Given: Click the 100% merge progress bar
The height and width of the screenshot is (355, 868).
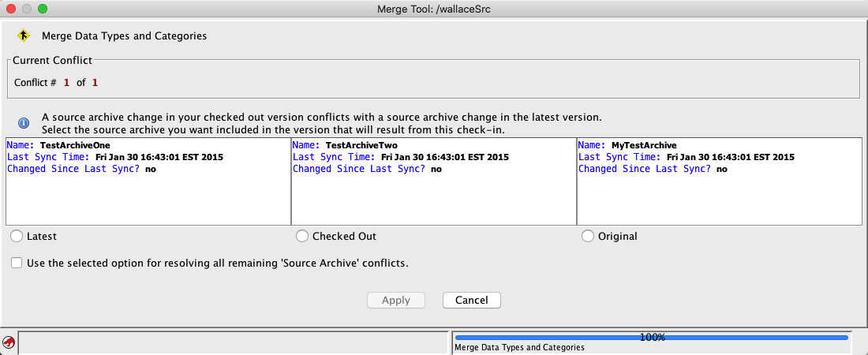Looking at the screenshot, I should coord(652,337).
